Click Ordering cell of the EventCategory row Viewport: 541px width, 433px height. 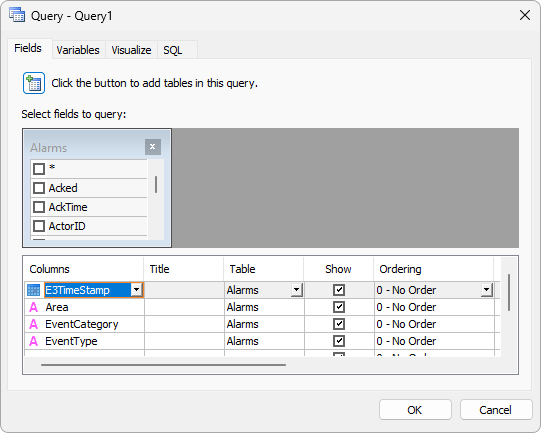click(x=434, y=324)
